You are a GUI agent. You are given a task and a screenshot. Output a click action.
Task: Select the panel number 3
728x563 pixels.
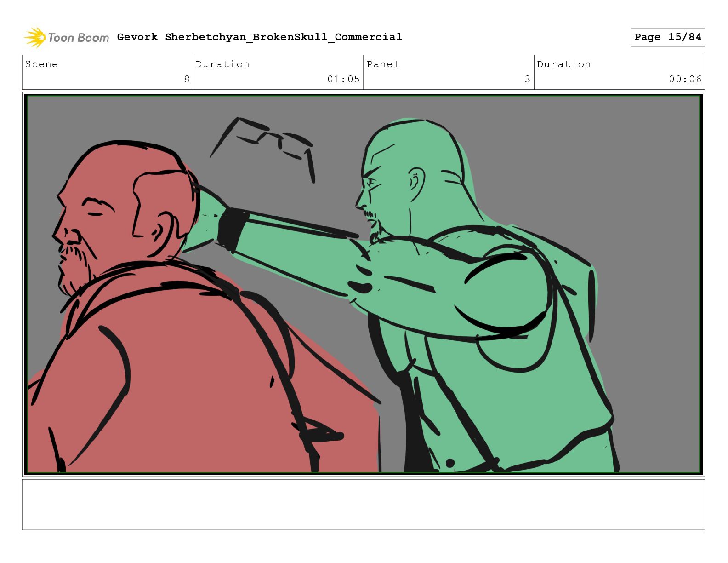pyautogui.click(x=528, y=79)
